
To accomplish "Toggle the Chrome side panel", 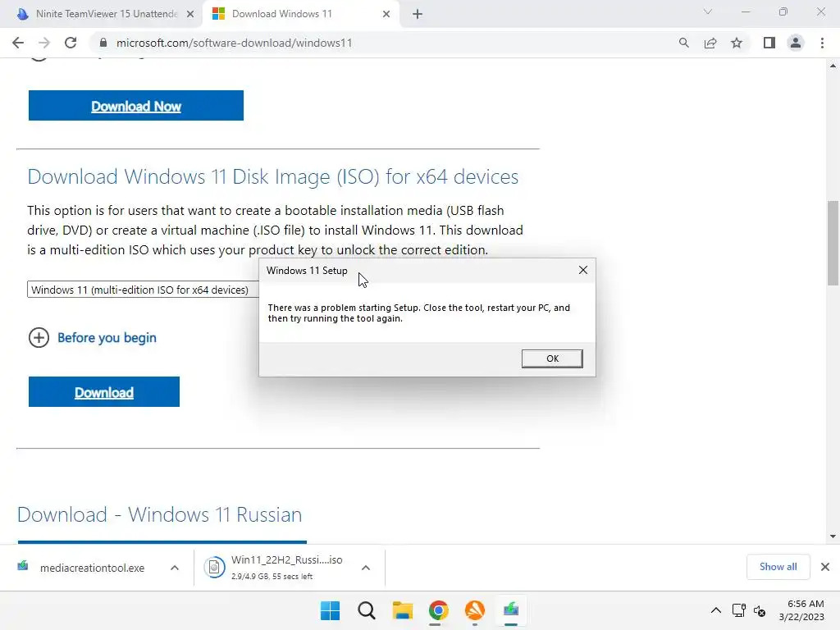I will pos(769,43).
